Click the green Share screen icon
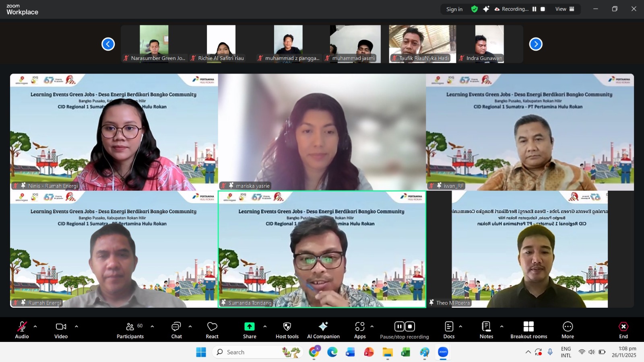Screen dimensions: 644x362 tap(250, 326)
